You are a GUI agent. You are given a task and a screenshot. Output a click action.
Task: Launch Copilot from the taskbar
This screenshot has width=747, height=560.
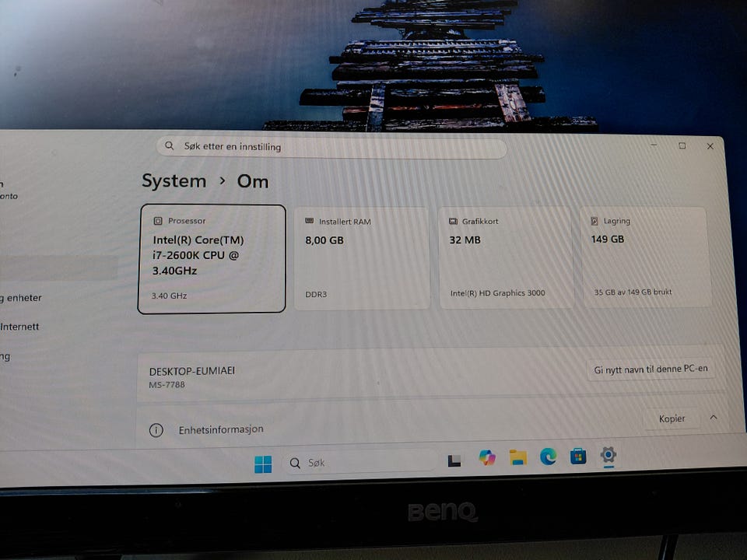(x=487, y=457)
